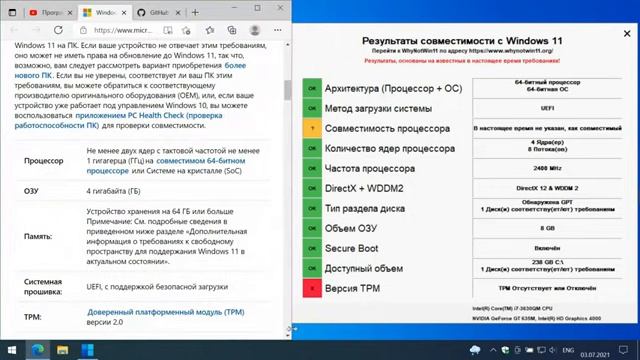Switch the ENG input language indicator
The width and height of the screenshot is (640, 360).
click(x=568, y=350)
